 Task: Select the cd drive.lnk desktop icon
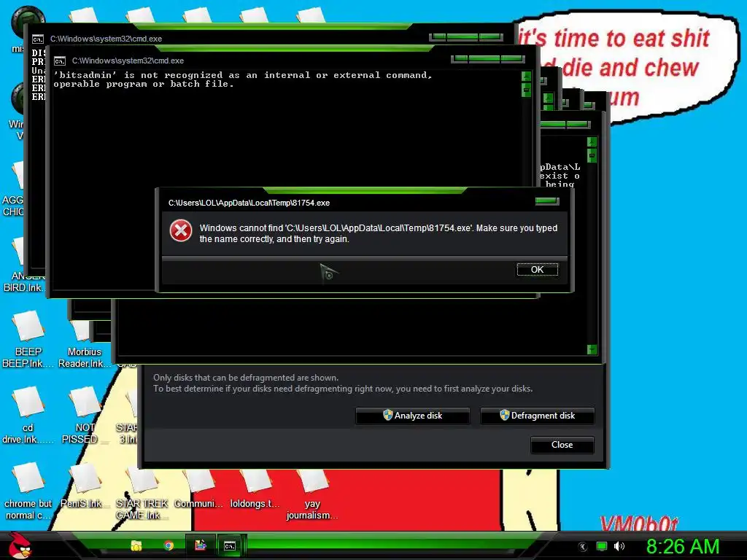pos(28,415)
